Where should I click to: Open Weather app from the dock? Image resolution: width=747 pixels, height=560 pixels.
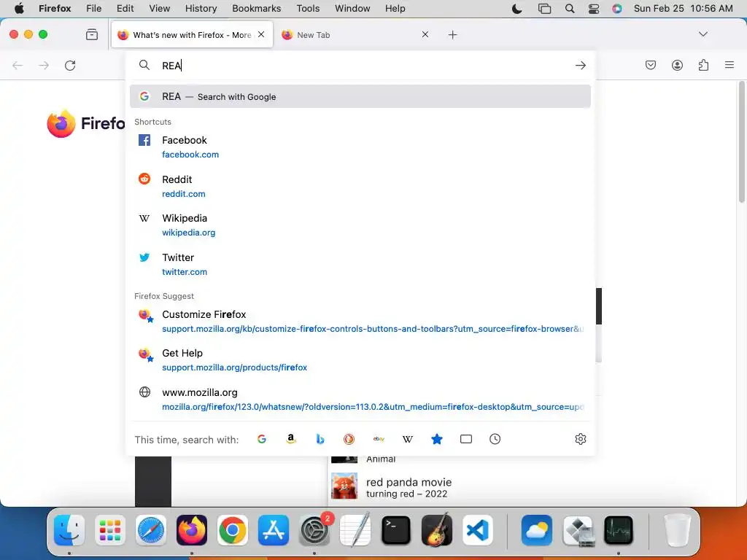[x=537, y=530]
